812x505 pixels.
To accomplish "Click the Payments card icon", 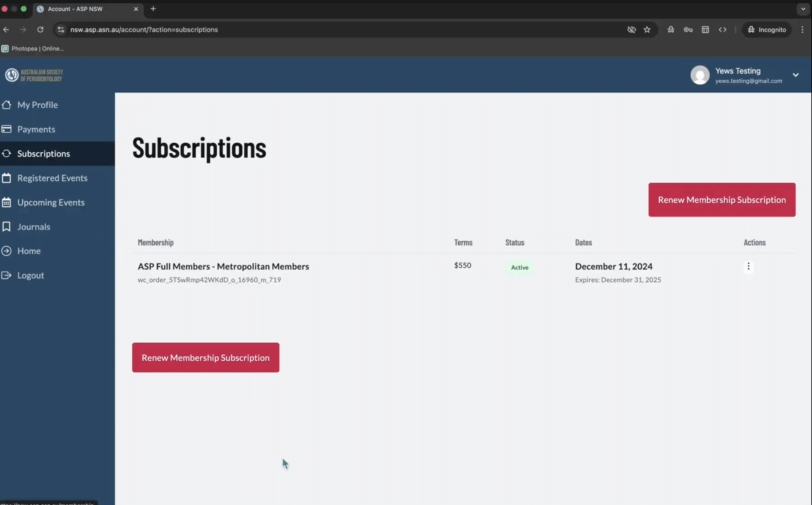I will click(6, 129).
